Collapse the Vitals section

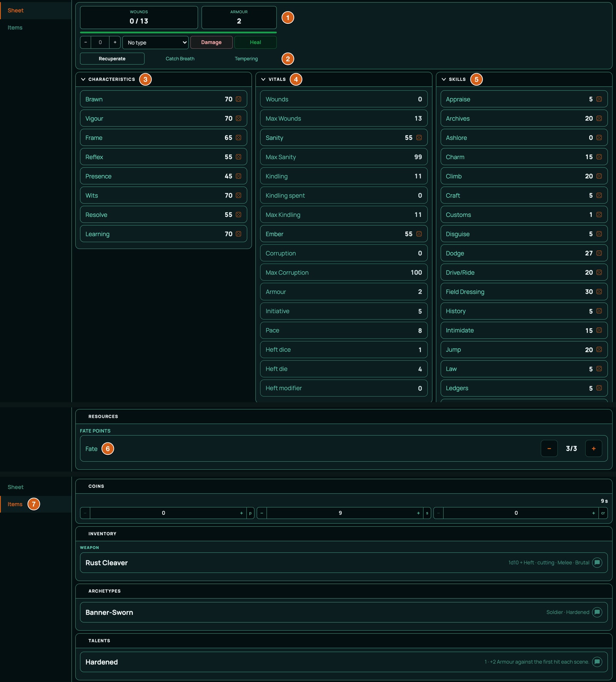click(263, 79)
